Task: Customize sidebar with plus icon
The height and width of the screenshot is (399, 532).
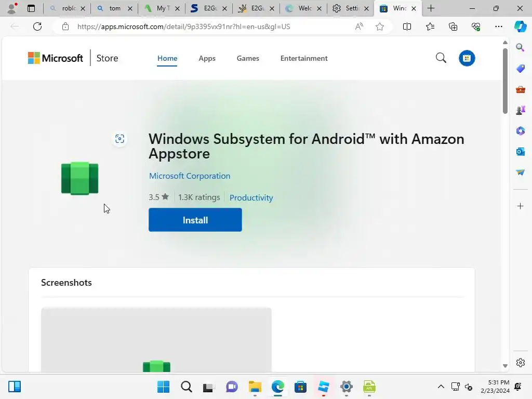Action: [520, 206]
